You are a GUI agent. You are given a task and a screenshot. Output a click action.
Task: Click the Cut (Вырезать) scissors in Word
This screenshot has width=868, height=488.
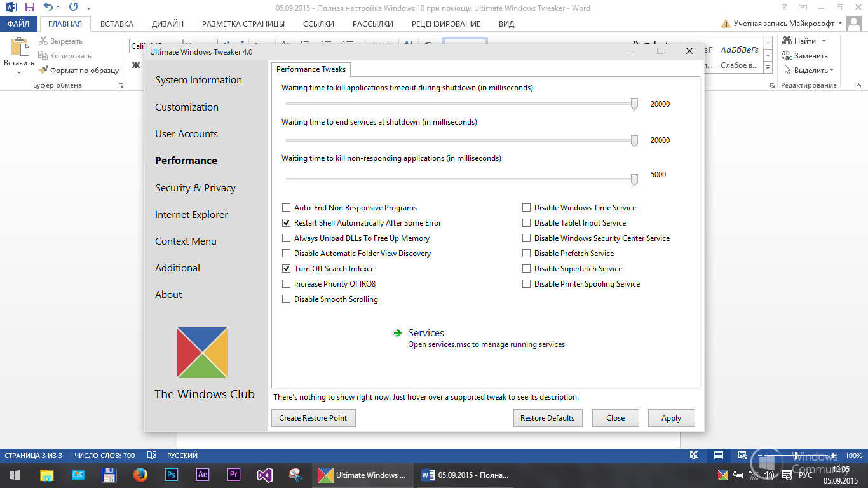(43, 41)
